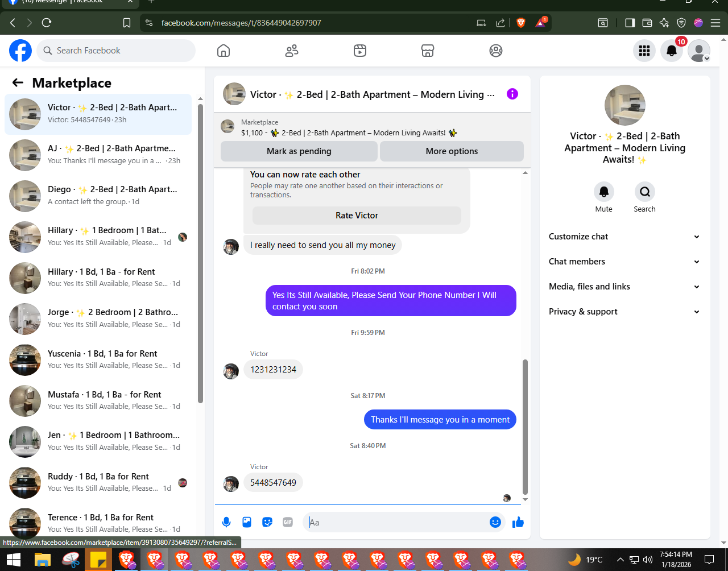
Task: Open the Jen 1 Bedroom conversation
Action: pos(98,441)
